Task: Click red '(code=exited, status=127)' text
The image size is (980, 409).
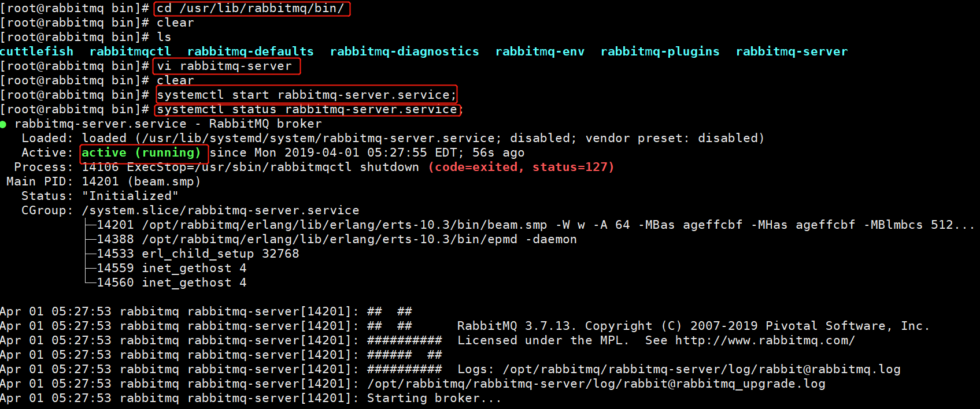Action: pos(521,167)
